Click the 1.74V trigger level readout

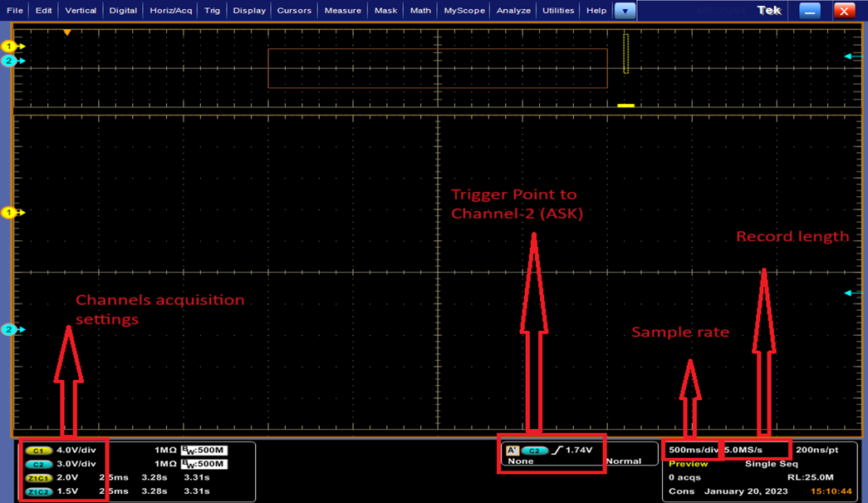pyautogui.click(x=578, y=450)
